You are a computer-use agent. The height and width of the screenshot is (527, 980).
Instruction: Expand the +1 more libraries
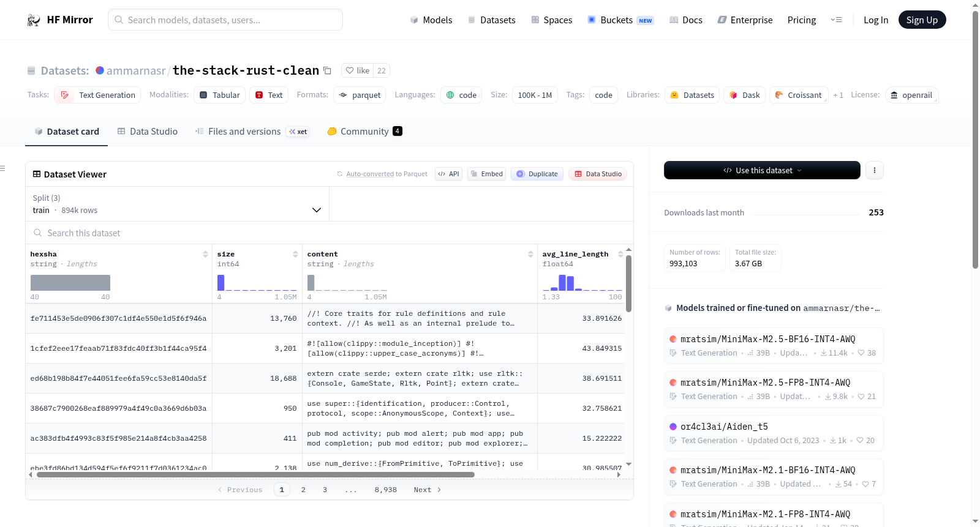pyautogui.click(x=839, y=95)
